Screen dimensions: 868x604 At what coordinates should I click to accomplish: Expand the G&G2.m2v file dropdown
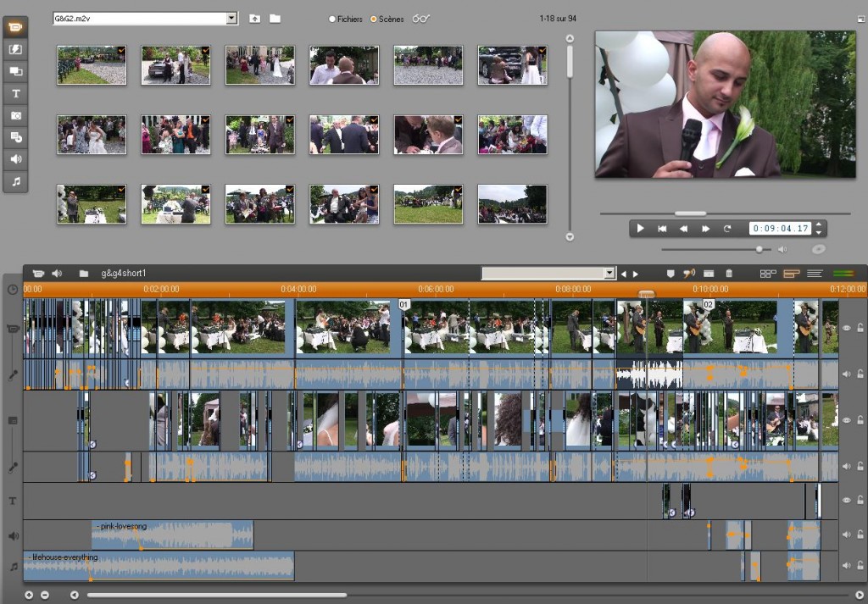click(231, 19)
